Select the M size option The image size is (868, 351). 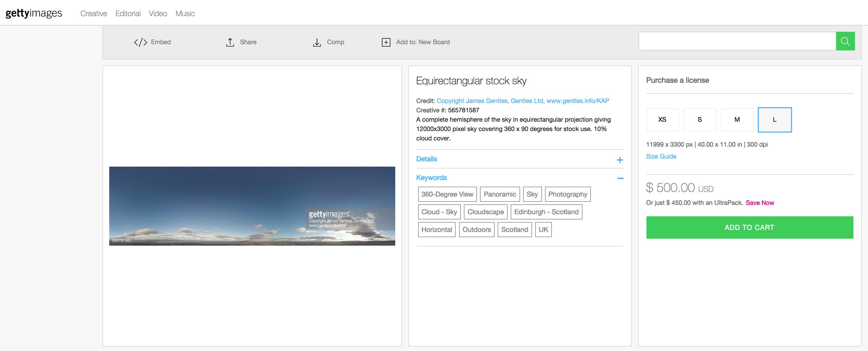click(x=737, y=120)
